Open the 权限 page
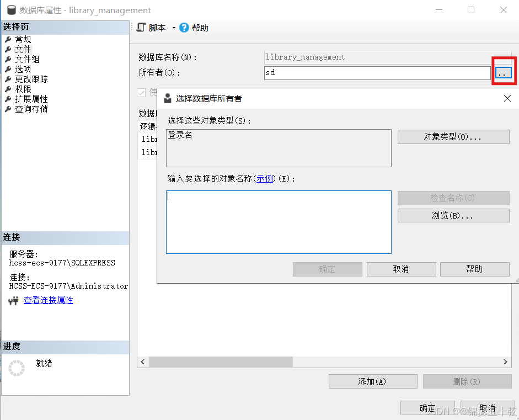The width and height of the screenshot is (519, 420). (23, 89)
